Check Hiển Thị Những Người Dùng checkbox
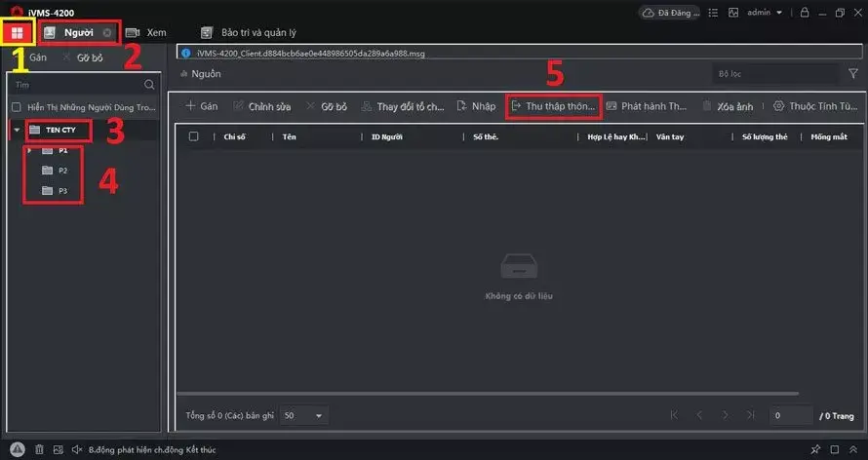Viewport: 868px width, 460px height. point(17,107)
